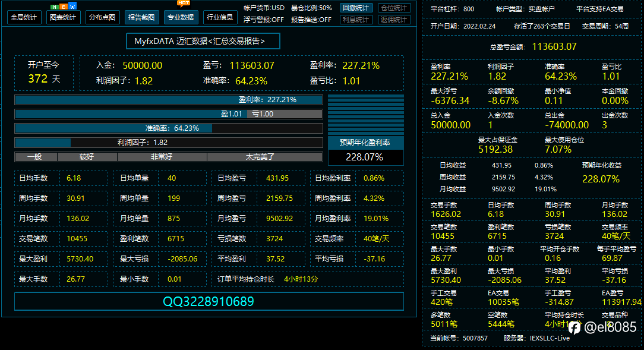Click the 日均盈利率 label
The image size is (644, 350).
[333, 178]
